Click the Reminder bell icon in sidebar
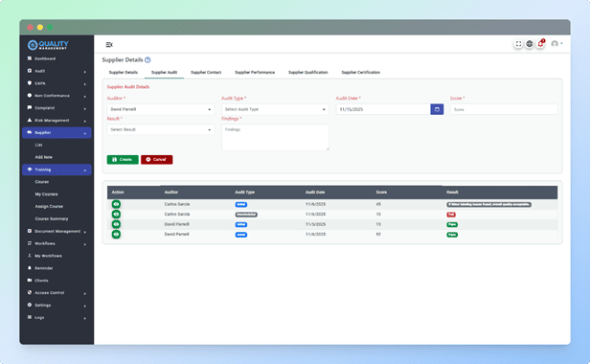This screenshot has height=364, width=590. (30, 268)
